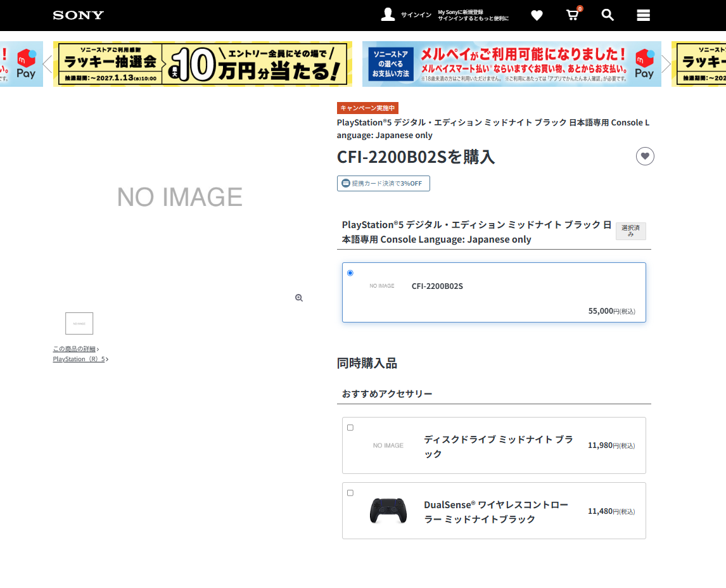Click the product NO IMAGE thumbnail below main image
Screen dimensions: 726x588
(79, 324)
